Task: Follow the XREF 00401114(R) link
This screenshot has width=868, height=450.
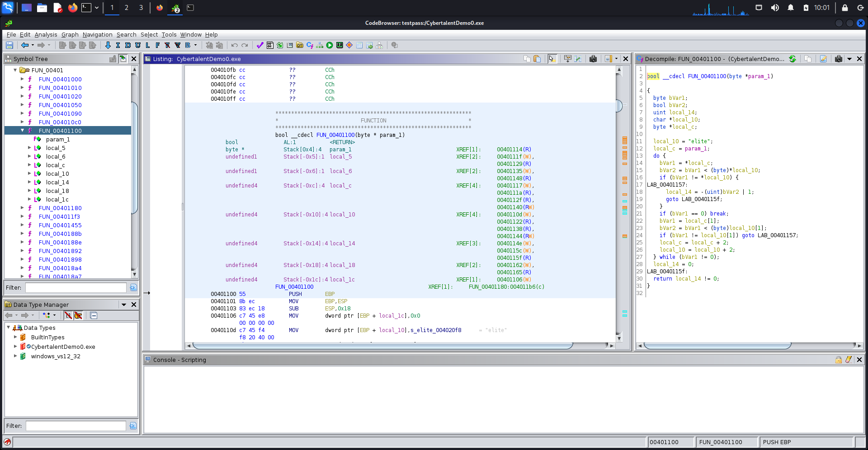Action: [514, 150]
